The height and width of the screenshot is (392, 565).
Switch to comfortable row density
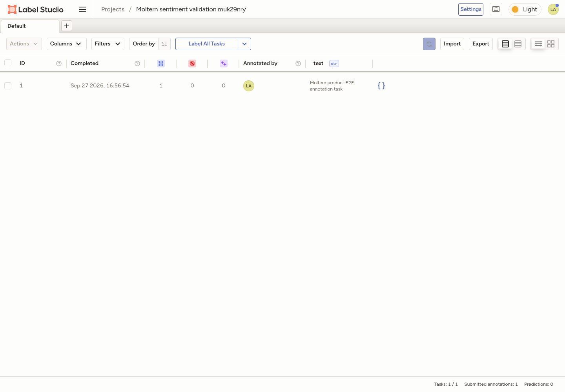click(x=505, y=44)
